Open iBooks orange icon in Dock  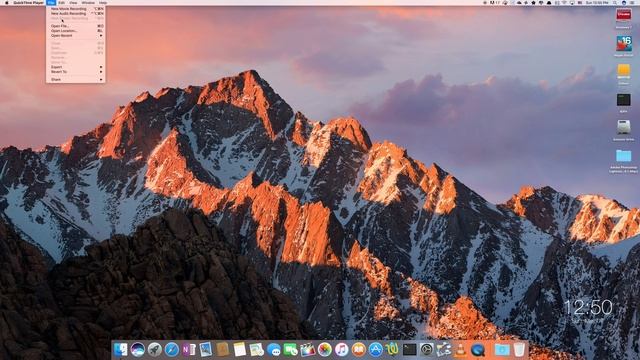pos(359,350)
